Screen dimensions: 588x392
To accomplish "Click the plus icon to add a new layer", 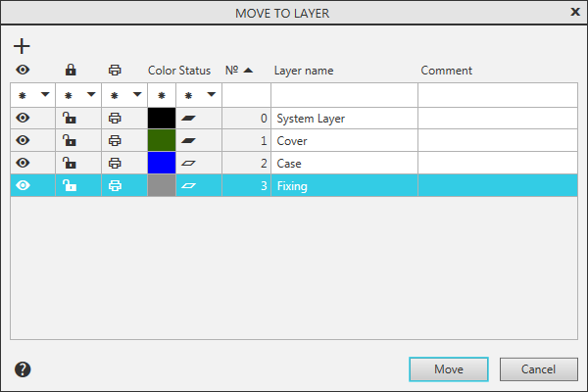I will coord(22,46).
